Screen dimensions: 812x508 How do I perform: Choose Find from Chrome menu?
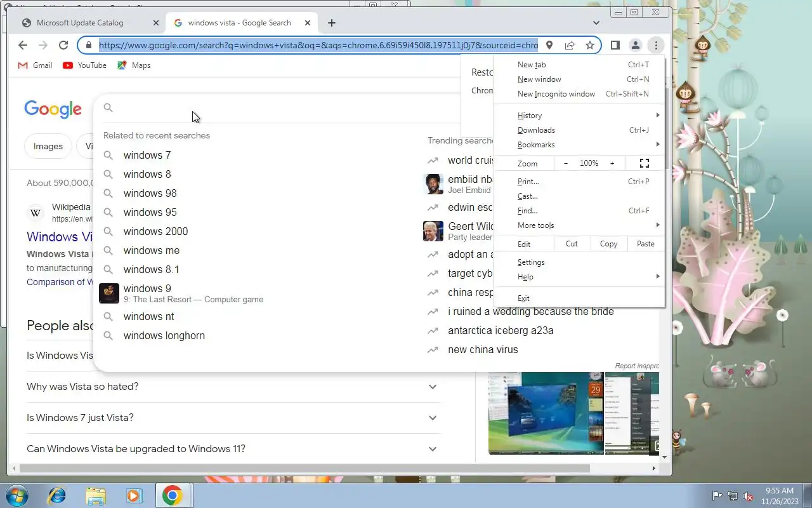point(579,211)
